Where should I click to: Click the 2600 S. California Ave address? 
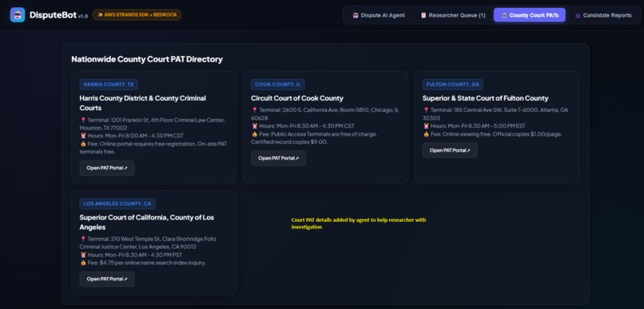[325, 113]
